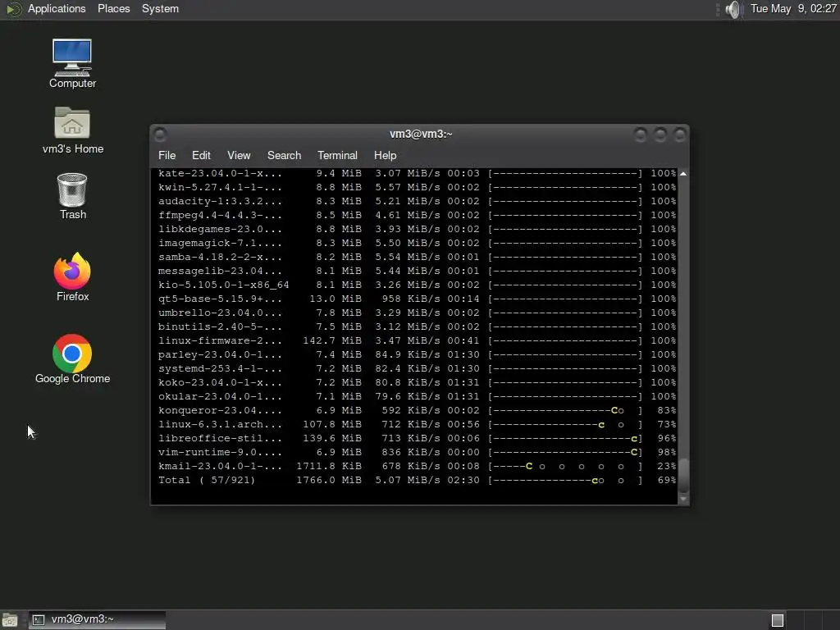Click the 96% value on libreoffice row
The width and height of the screenshot is (840, 630).
pyautogui.click(x=667, y=439)
